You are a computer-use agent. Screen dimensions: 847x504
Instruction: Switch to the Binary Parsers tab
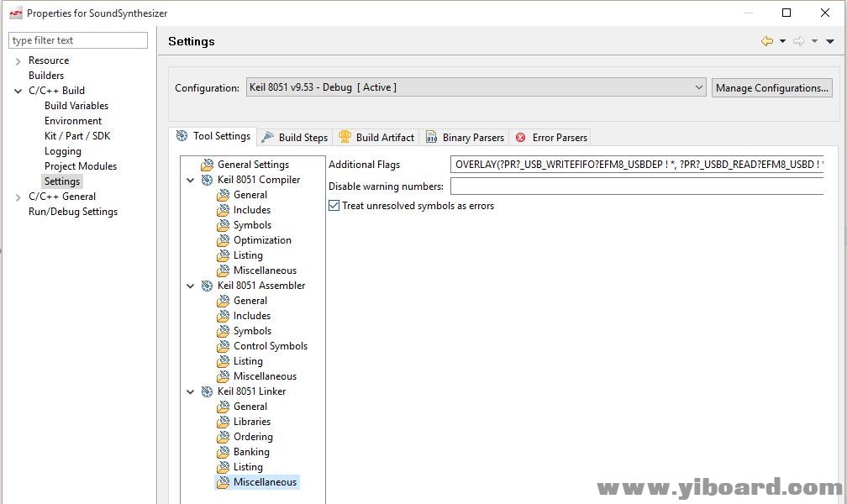(466, 137)
